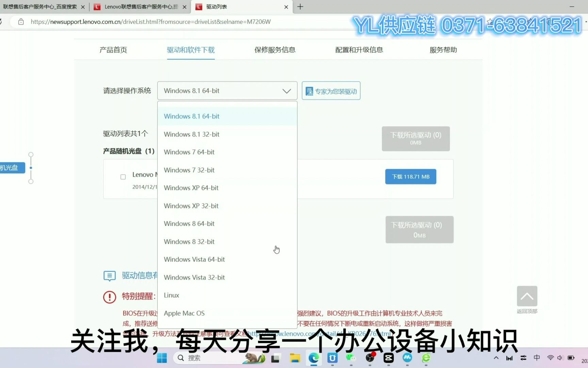Open the 驱动和软件下载 tab
The height and width of the screenshot is (368, 588).
pyautogui.click(x=191, y=50)
